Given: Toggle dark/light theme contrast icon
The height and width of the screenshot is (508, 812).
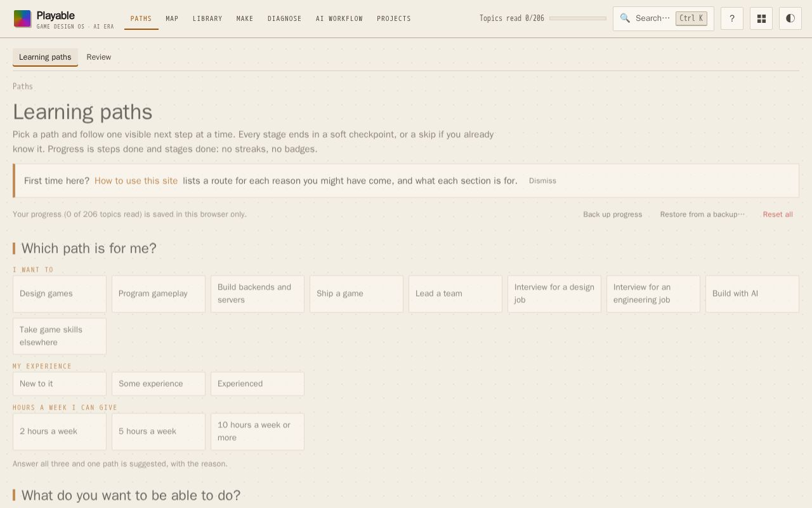Looking at the screenshot, I should coord(790,18).
